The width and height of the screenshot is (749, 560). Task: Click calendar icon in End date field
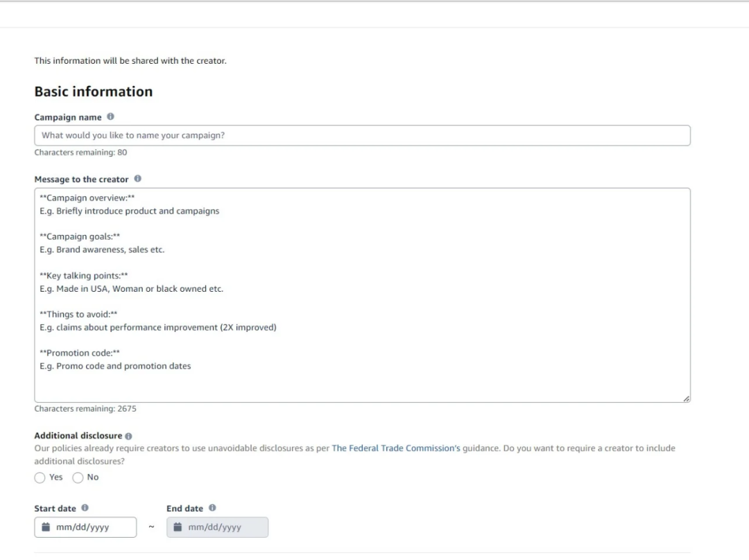[178, 527]
